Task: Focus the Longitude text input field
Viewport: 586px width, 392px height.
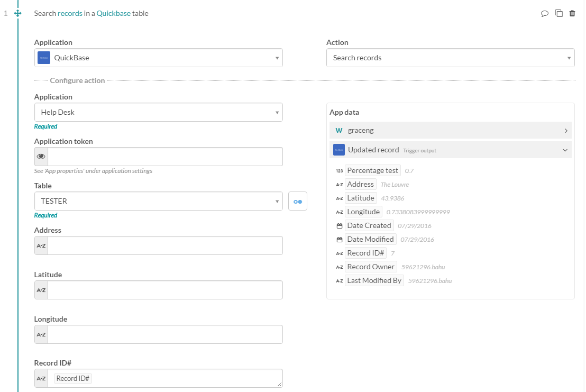Action: tap(165, 334)
